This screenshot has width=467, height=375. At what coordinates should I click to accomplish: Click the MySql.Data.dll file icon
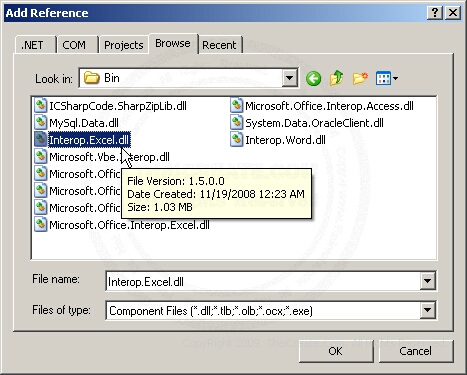pos(40,122)
